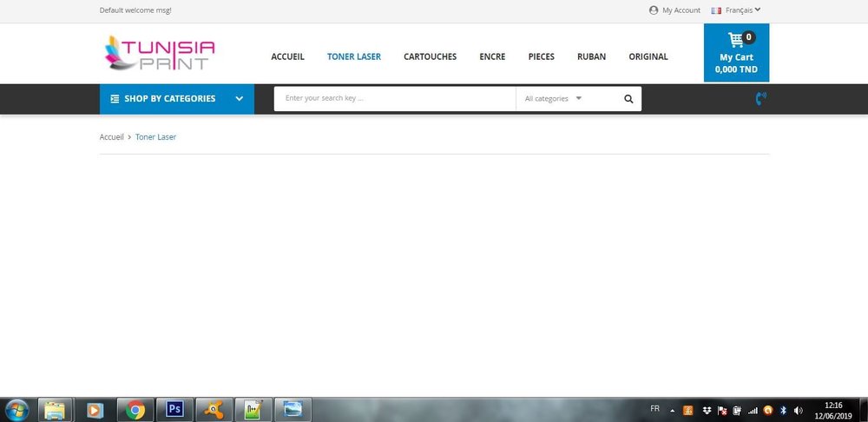Click the FR keyboard language indicator
The width and height of the screenshot is (868, 422).
[654, 409]
